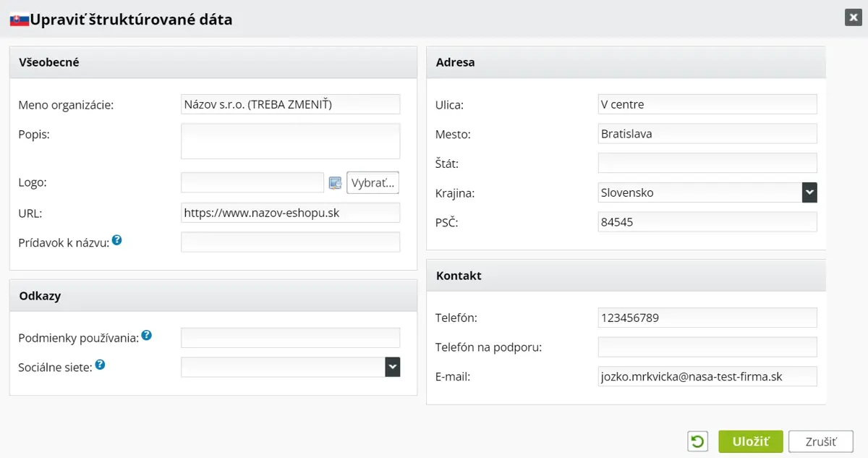Click the Kontakt section header
The height and width of the screenshot is (458, 868).
tap(626, 276)
